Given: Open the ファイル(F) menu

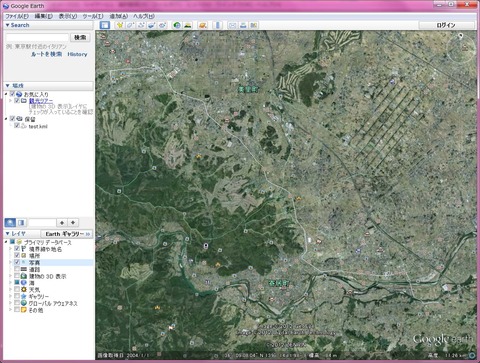Looking at the screenshot, I should [17, 16].
